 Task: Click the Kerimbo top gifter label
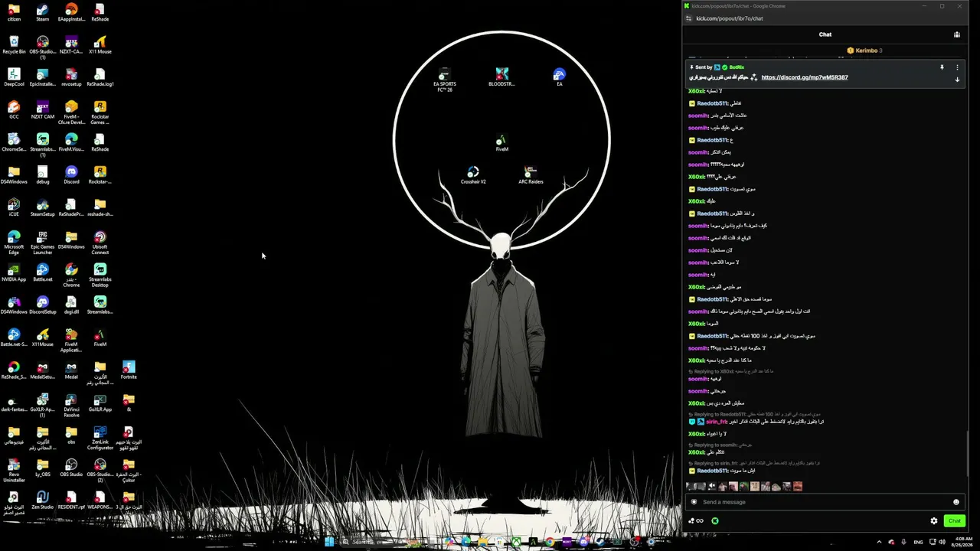[x=865, y=51]
